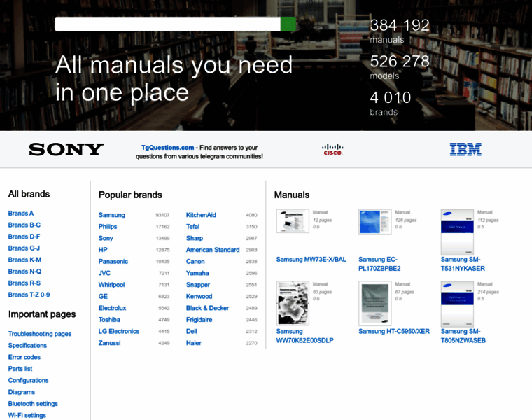Open Dell brand manuals
Viewport: 532px width, 420px height.
pyautogui.click(x=191, y=331)
